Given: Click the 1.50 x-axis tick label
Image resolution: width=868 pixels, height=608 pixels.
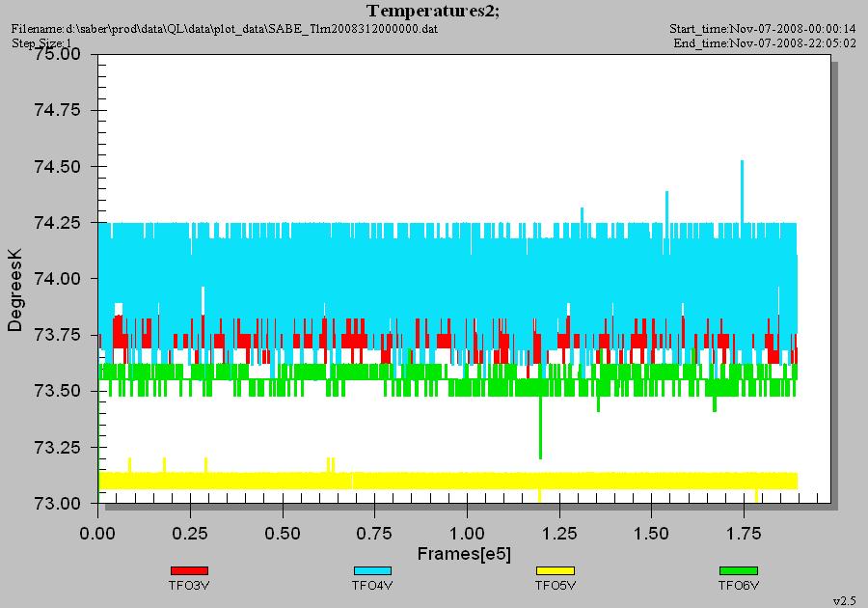Looking at the screenshot, I should (x=652, y=534).
